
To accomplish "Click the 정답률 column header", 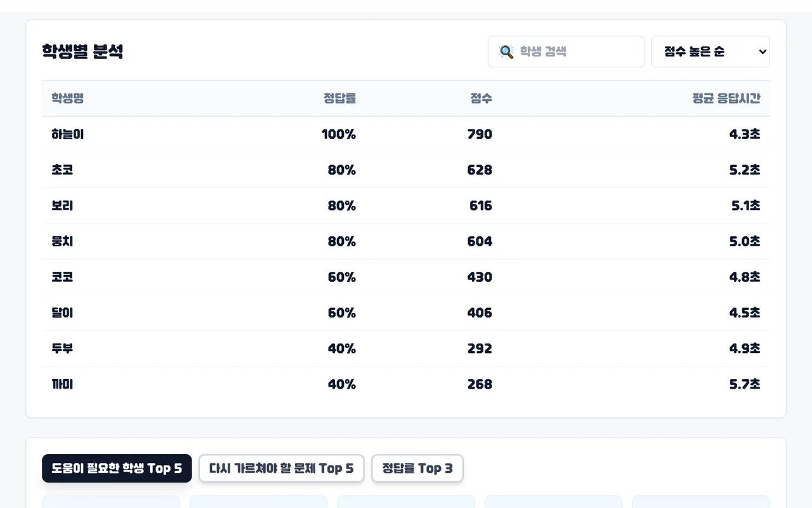I will point(339,98).
